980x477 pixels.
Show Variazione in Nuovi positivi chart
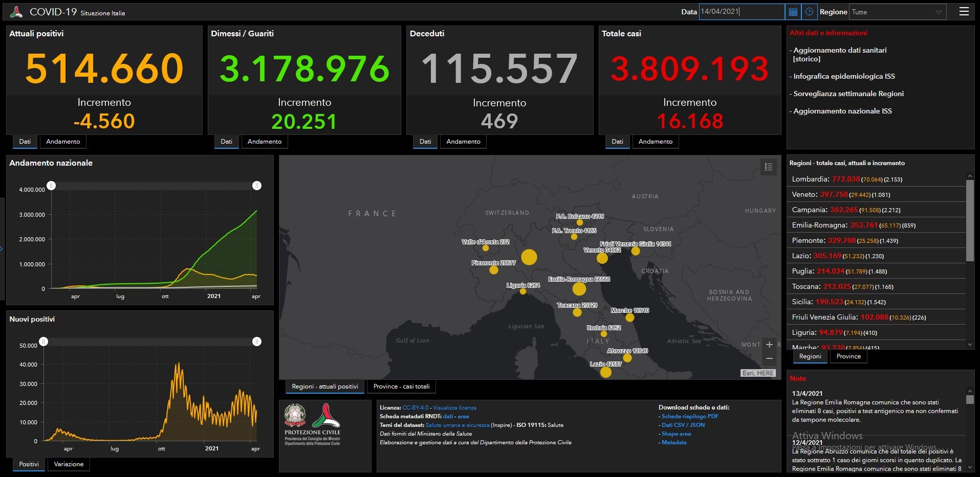point(69,464)
